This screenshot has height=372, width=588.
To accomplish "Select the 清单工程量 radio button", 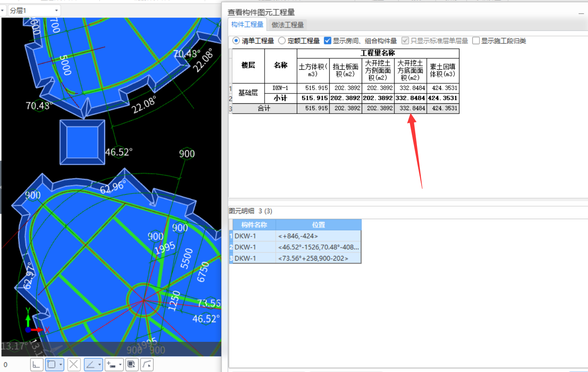I will click(x=236, y=41).
